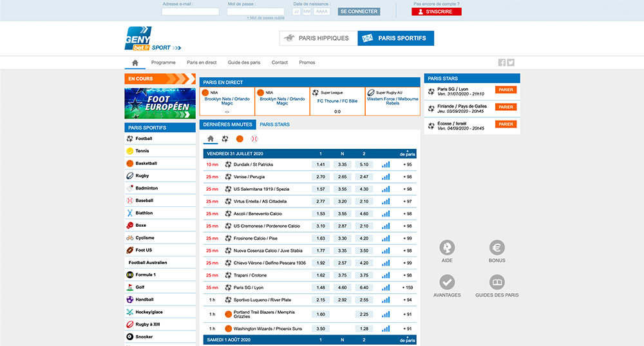Click Parier for Finlande / Pays de Galles
The height and width of the screenshot is (346, 644).
click(x=506, y=107)
